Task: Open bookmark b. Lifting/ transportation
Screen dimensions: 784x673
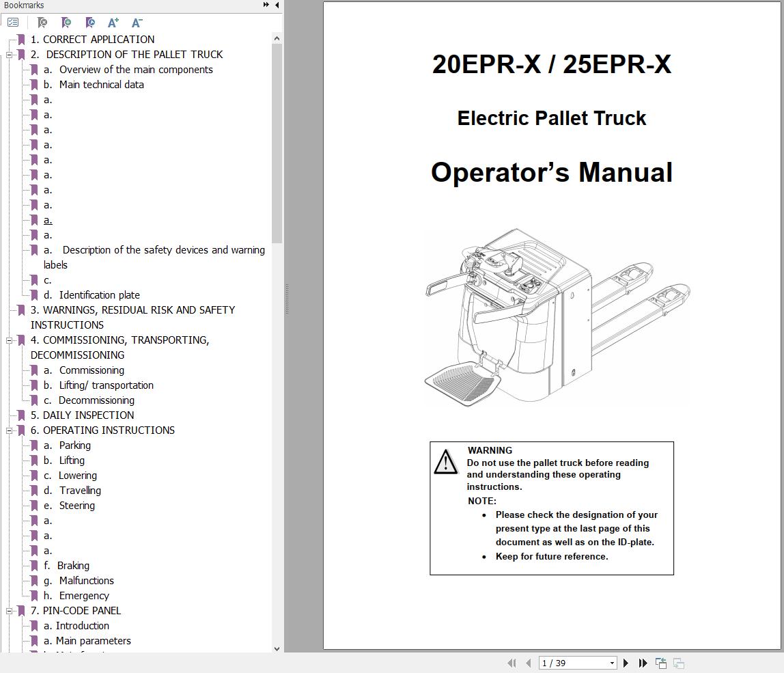Action: (x=98, y=385)
